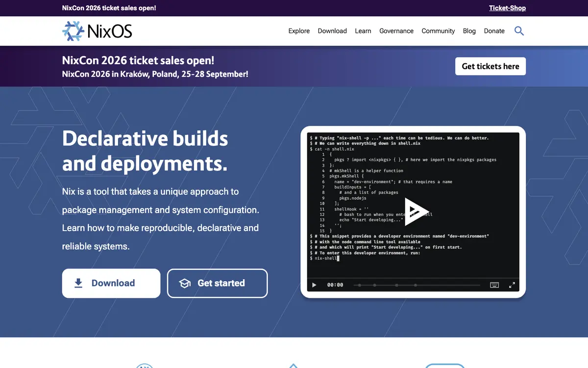
Task: Open the site search magnifier icon
Action: [519, 31]
